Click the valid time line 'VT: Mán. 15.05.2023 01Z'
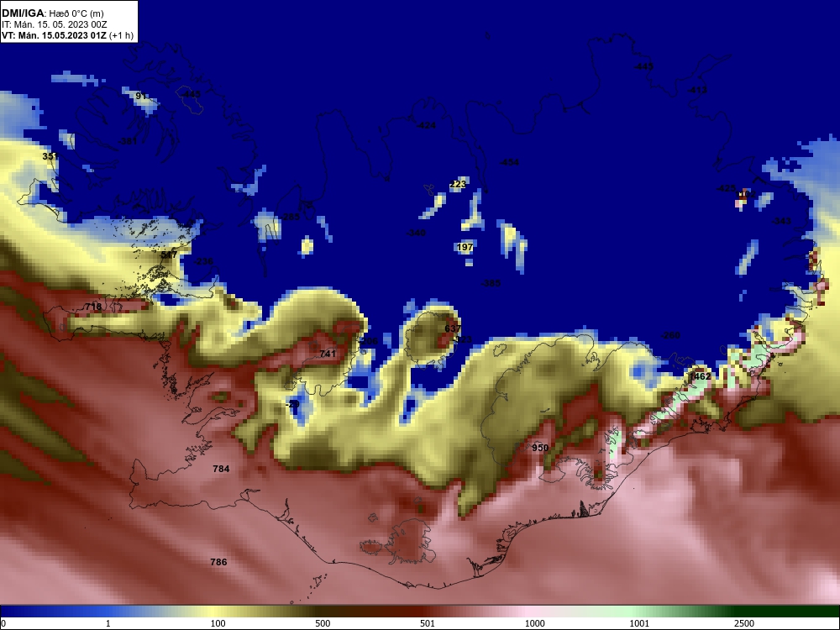 pyautogui.click(x=54, y=36)
